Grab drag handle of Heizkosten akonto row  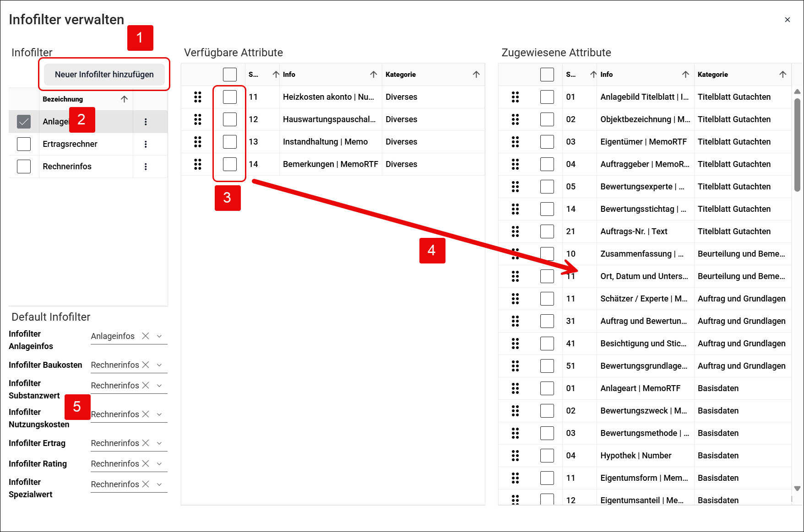point(198,97)
